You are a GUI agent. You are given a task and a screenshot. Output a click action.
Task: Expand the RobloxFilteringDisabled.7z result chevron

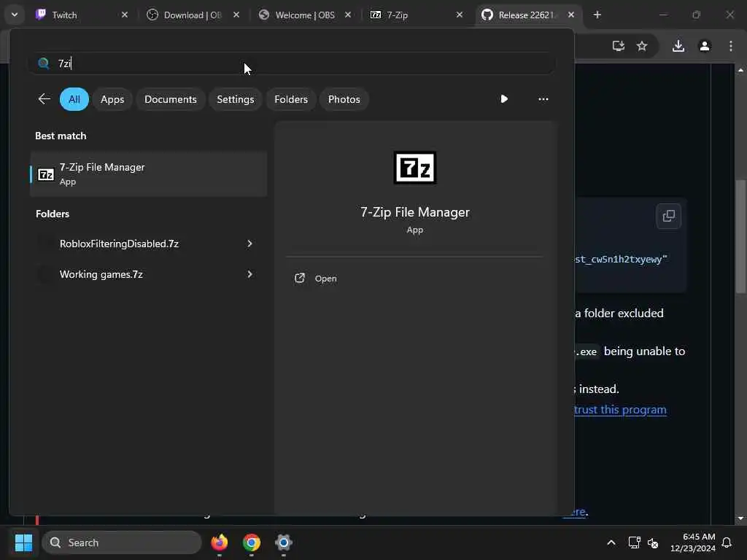(x=249, y=244)
